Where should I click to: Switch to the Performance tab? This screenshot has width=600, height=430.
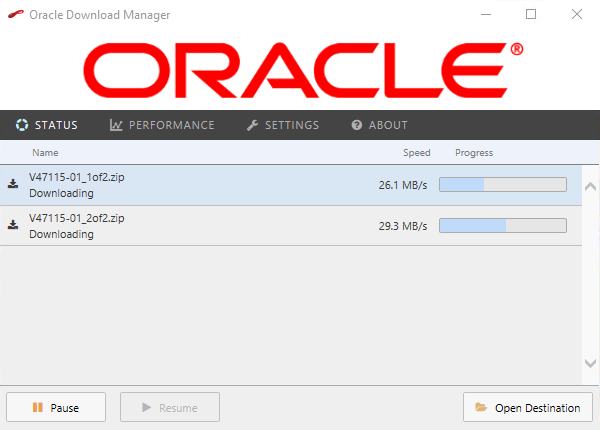162,125
